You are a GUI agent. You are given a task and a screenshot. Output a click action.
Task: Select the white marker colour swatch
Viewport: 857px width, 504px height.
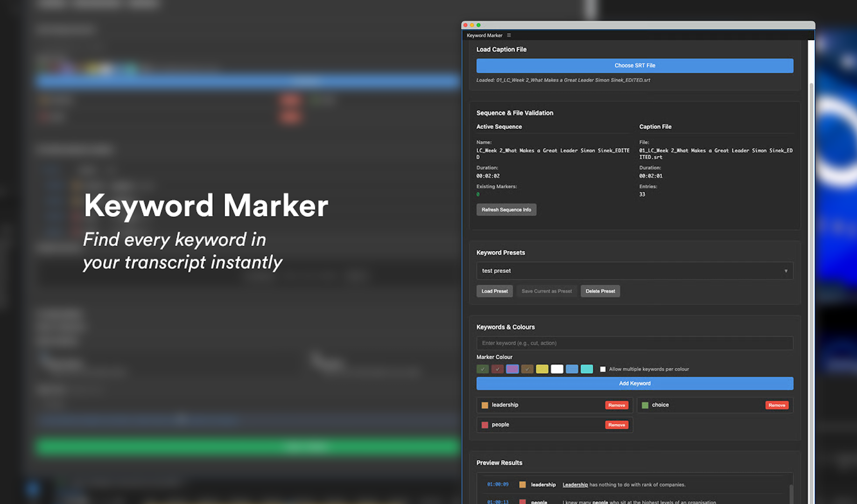pos(557,369)
